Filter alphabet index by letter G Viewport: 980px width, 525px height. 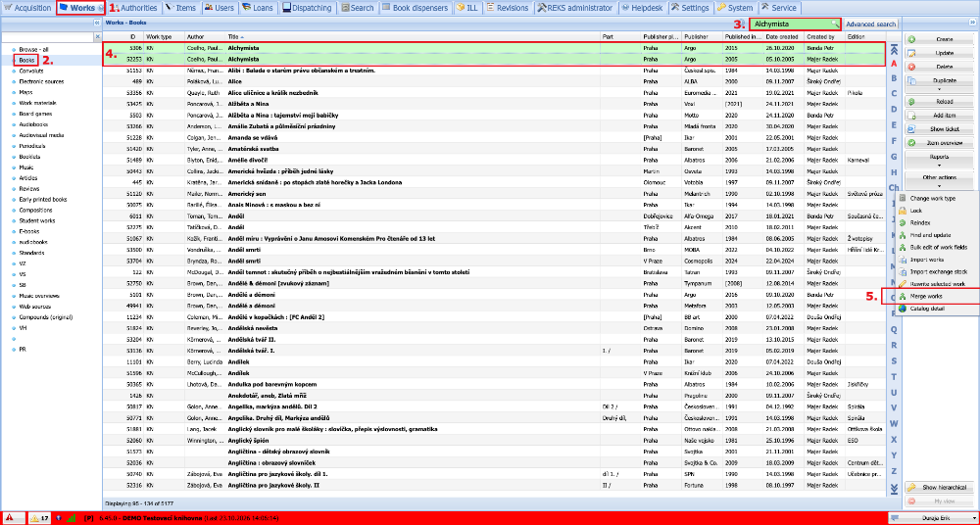(x=894, y=156)
